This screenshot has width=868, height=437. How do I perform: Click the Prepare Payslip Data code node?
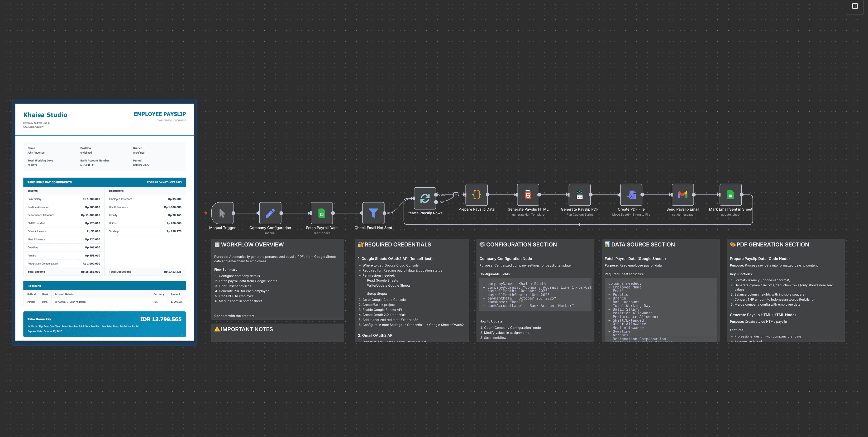click(x=476, y=195)
